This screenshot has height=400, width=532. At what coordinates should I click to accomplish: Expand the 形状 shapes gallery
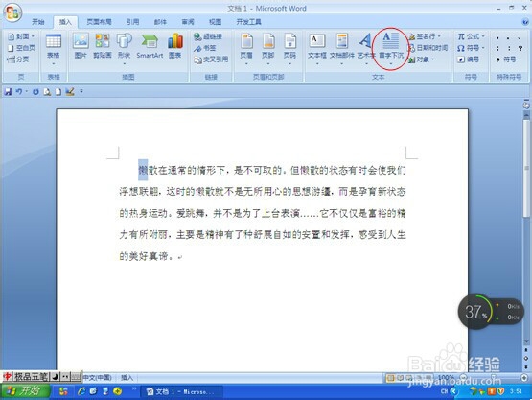coord(125,49)
